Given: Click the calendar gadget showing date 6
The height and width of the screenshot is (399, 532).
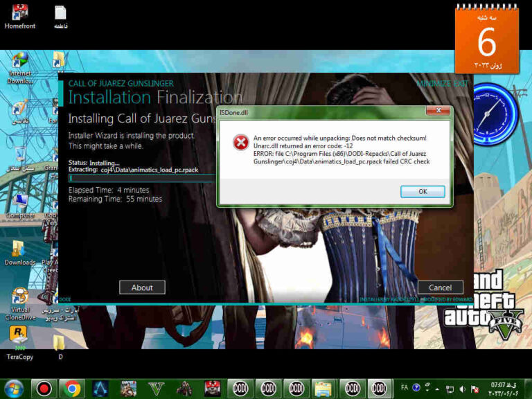Looking at the screenshot, I should (x=486, y=40).
